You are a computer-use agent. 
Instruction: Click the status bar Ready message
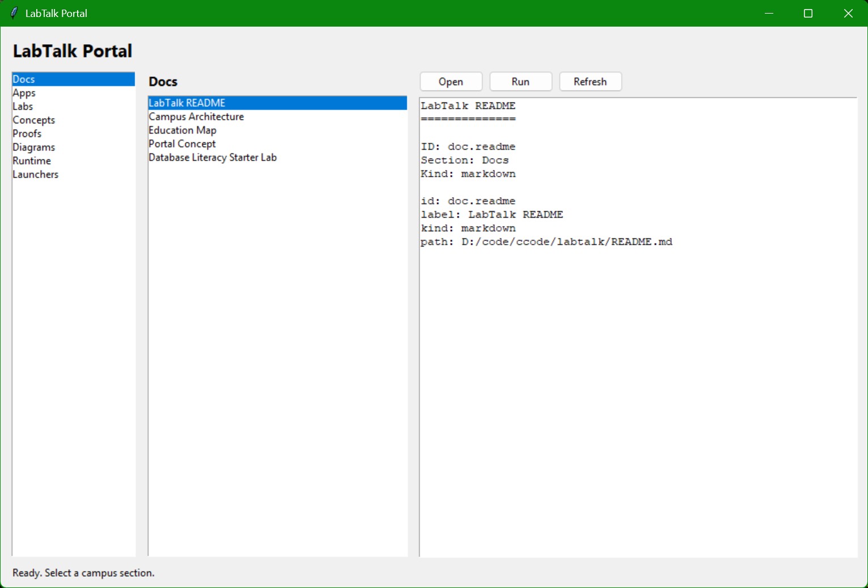83,573
